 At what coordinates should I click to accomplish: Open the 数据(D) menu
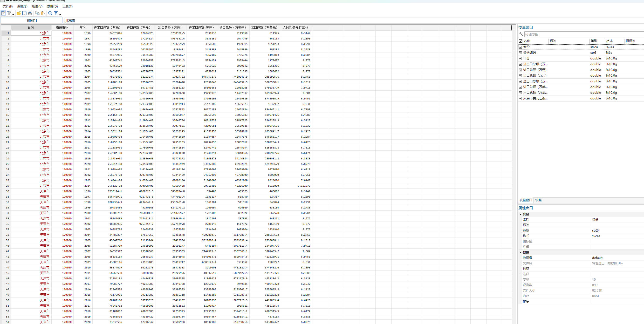(52, 6)
